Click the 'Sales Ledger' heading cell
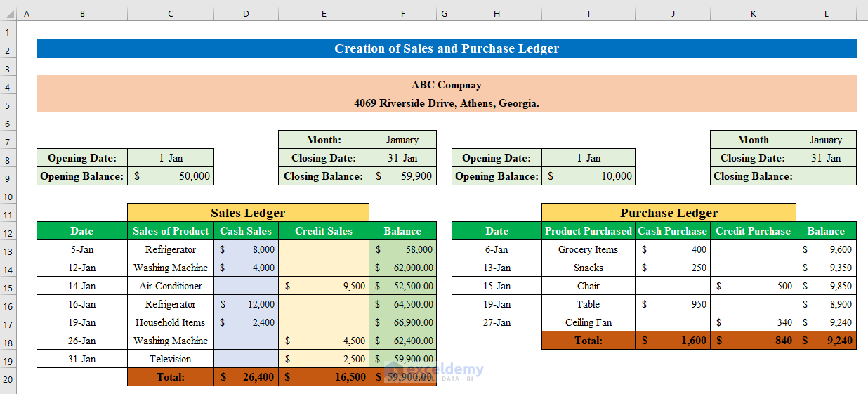The image size is (868, 394). click(248, 213)
